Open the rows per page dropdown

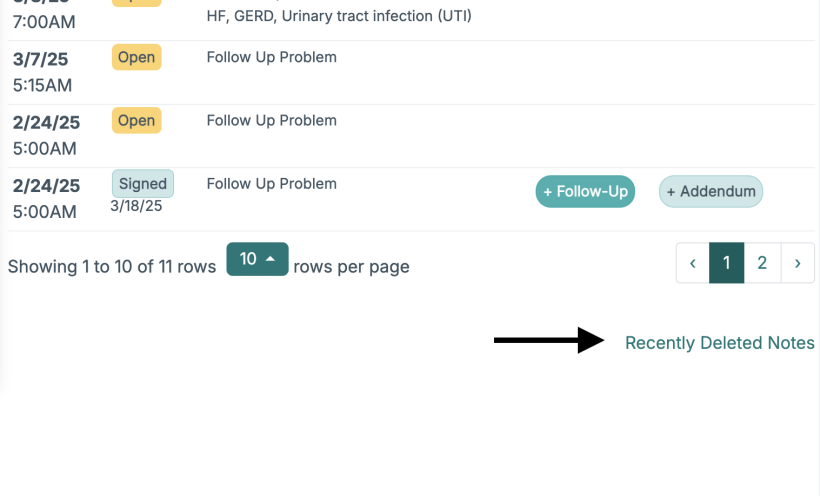(257, 259)
